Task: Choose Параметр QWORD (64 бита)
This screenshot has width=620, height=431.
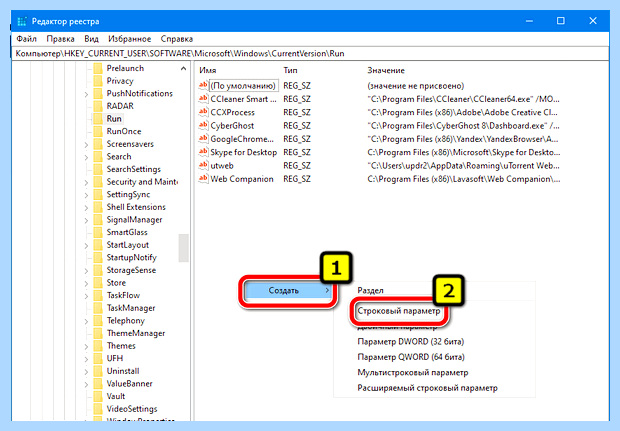Action: coord(411,357)
